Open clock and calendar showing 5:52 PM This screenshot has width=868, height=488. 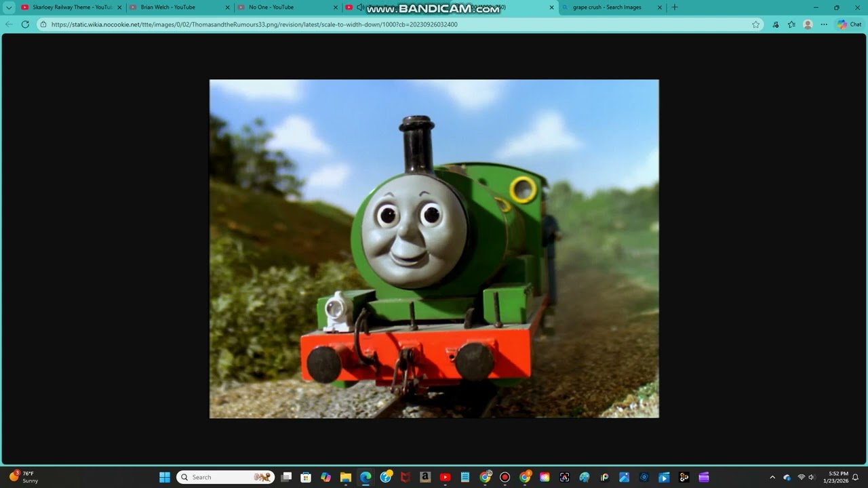click(x=835, y=477)
